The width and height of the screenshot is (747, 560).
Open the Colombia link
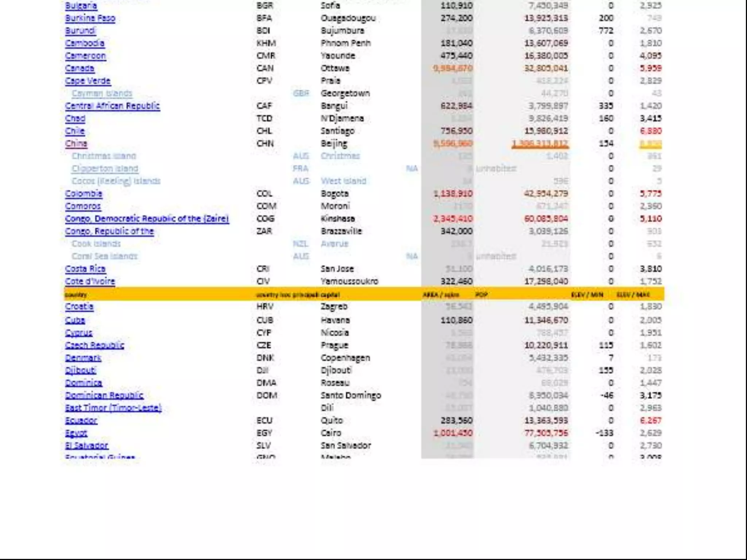[84, 194]
